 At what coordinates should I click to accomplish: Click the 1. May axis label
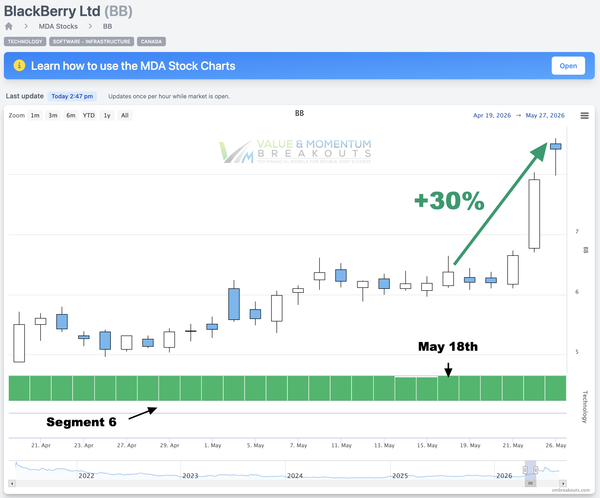(x=212, y=445)
